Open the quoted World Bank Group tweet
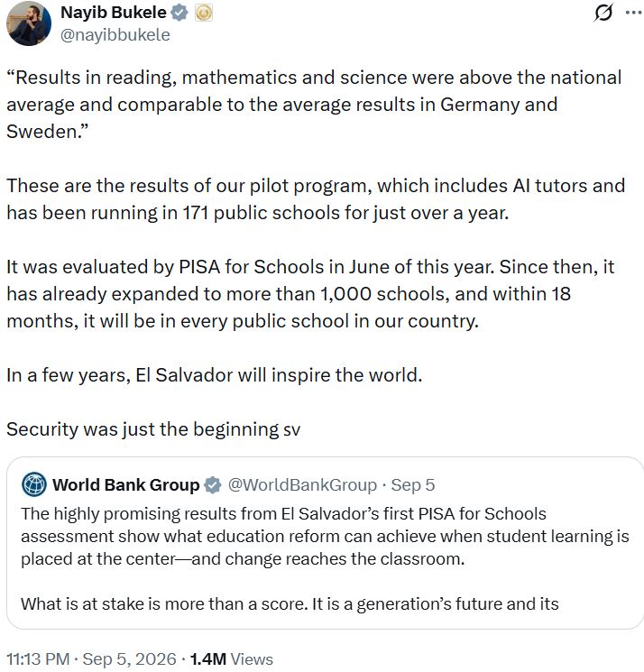 [325, 543]
